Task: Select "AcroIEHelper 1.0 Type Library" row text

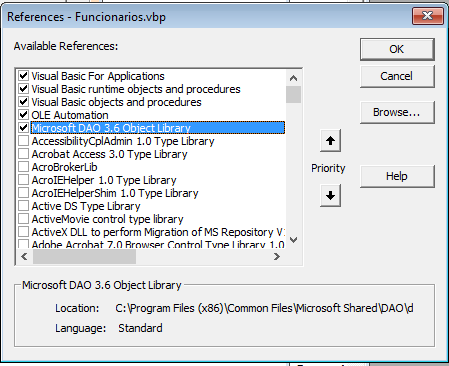Action: point(104,180)
